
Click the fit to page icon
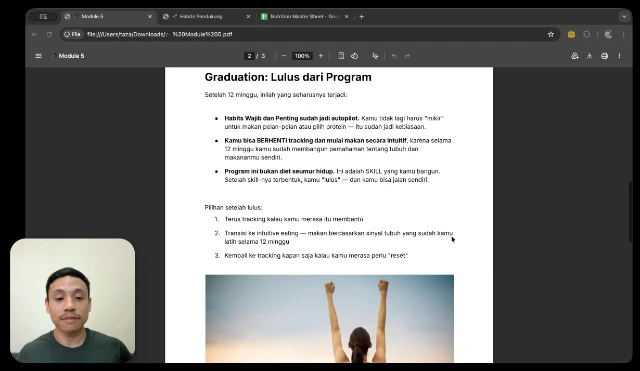pos(341,56)
